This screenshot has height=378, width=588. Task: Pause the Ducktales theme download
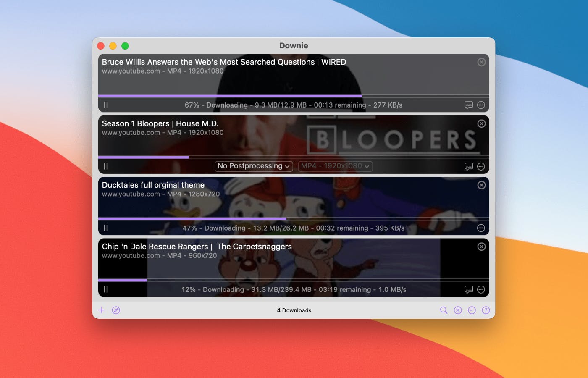[105, 228]
